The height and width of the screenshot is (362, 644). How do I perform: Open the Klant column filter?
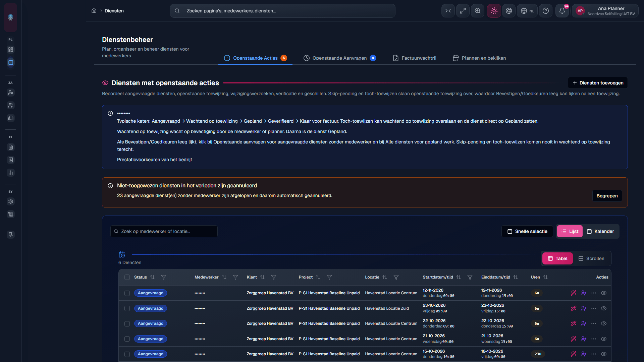click(274, 277)
